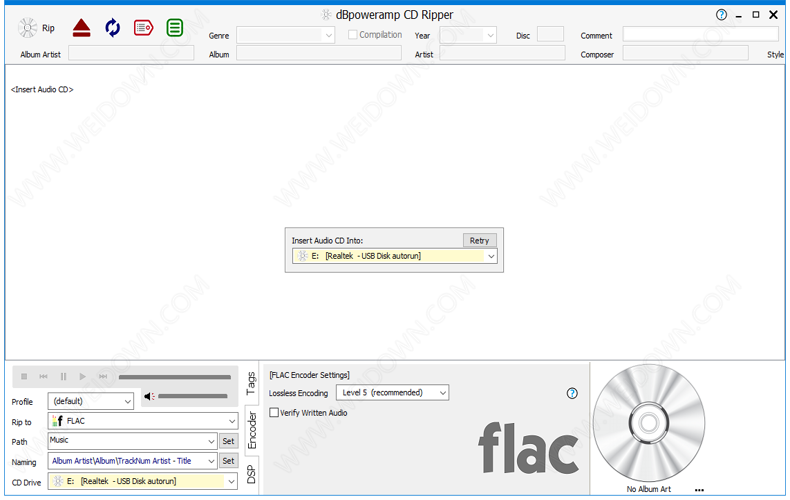The height and width of the screenshot is (500, 790).
Task: Click the flac logo
Action: pos(528,448)
